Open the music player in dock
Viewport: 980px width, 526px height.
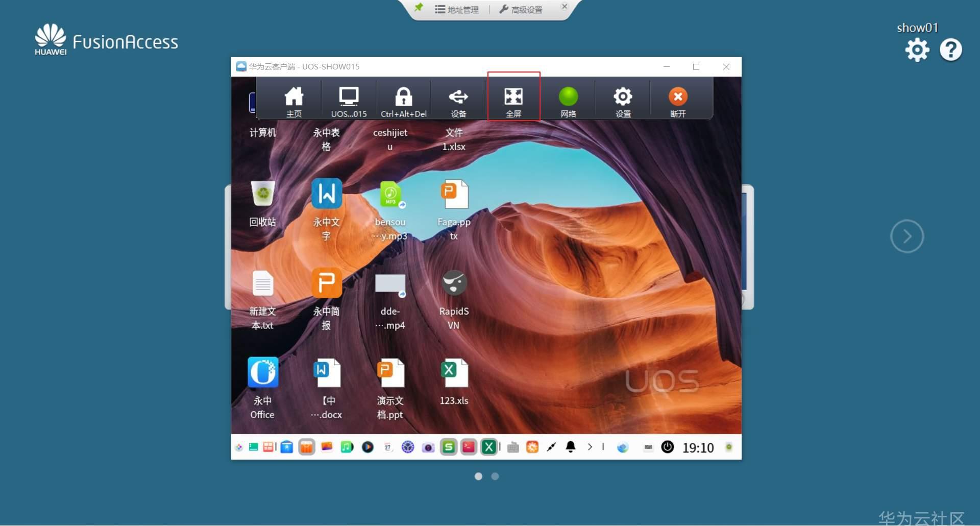point(347,447)
